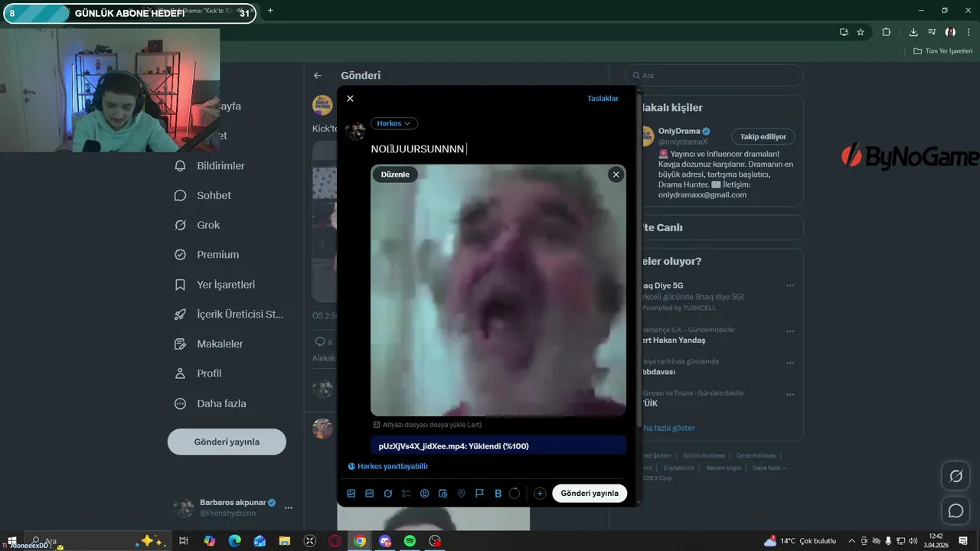
Task: Expand Daha fazla in X sidebar
Action: 211,403
